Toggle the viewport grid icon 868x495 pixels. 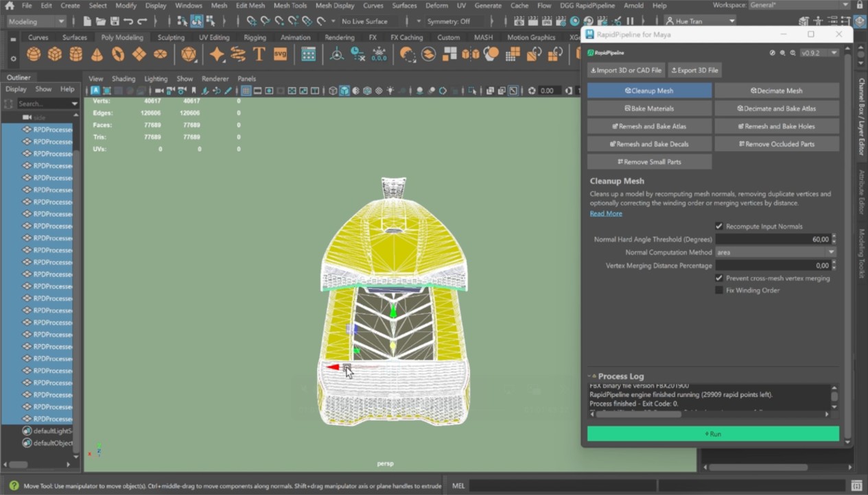pyautogui.click(x=246, y=90)
